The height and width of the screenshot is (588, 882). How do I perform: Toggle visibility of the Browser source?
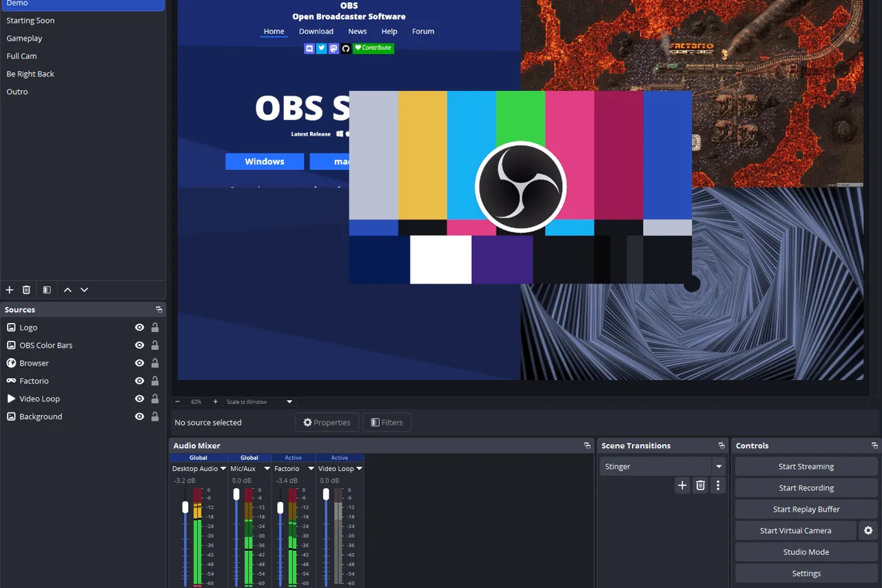(x=139, y=364)
